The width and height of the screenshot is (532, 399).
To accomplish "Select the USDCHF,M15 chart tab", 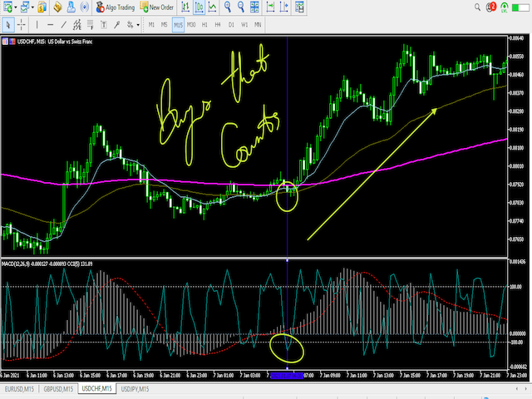I will [x=96, y=389].
